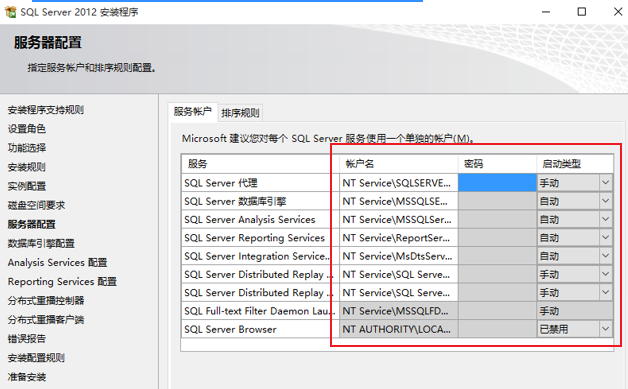Click the 服务 column header
Image resolution: width=628 pixels, height=389 pixels.
pos(260,163)
